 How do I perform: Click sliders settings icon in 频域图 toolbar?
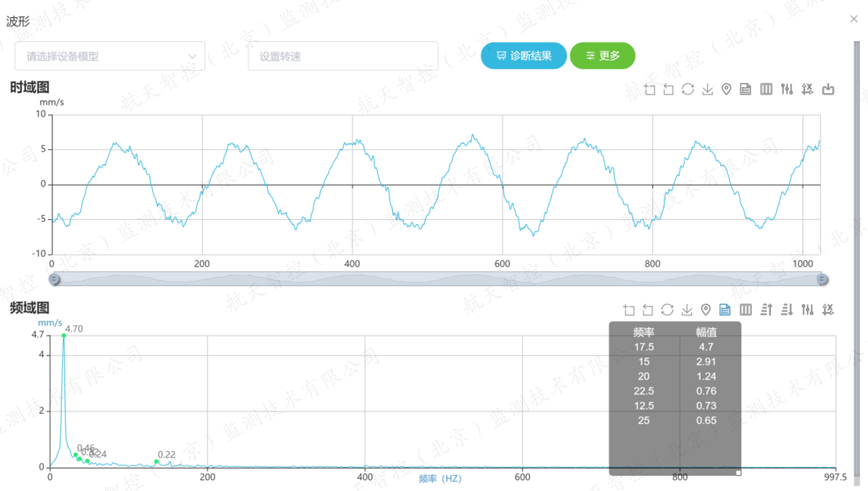pyautogui.click(x=807, y=309)
